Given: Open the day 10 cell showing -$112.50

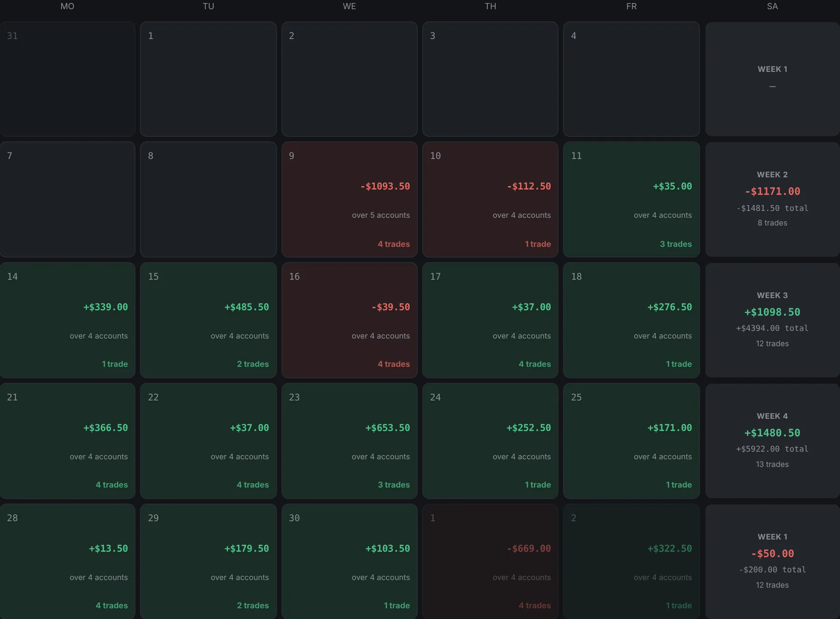Looking at the screenshot, I should [490, 200].
